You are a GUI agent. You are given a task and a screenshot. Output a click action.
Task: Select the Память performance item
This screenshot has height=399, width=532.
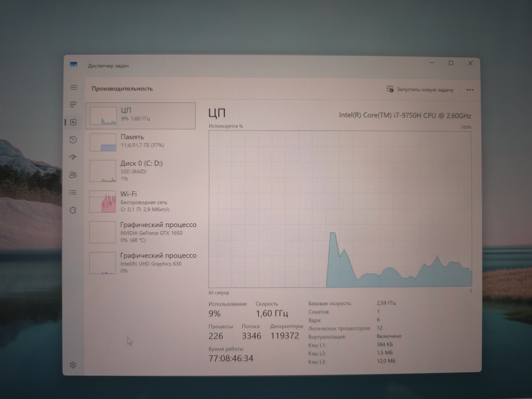(x=141, y=142)
